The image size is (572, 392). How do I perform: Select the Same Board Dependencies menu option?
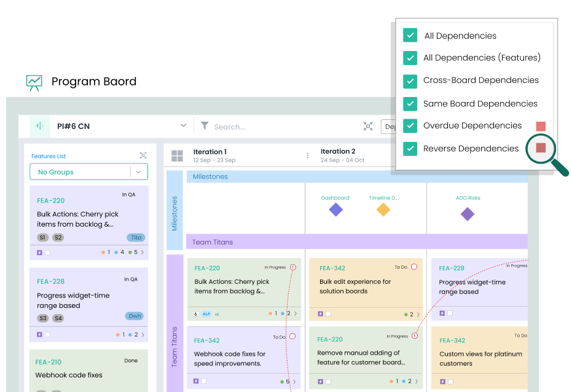480,104
